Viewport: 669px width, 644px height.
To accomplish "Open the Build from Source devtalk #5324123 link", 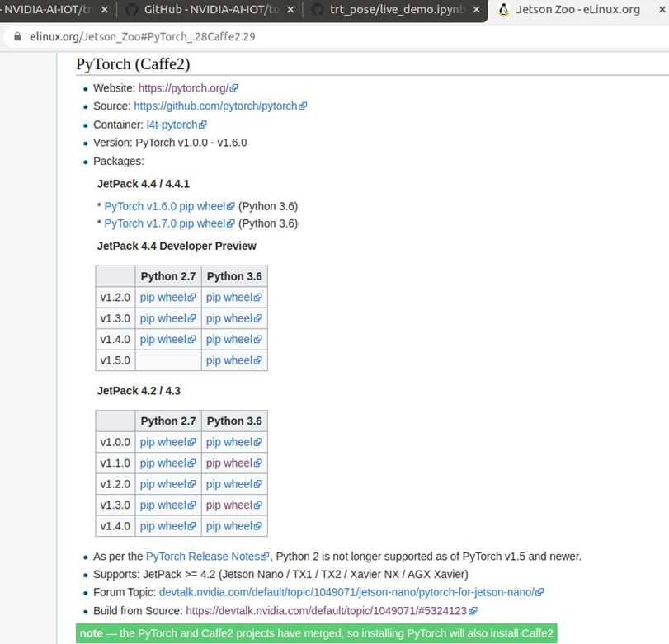I will tap(327, 611).
